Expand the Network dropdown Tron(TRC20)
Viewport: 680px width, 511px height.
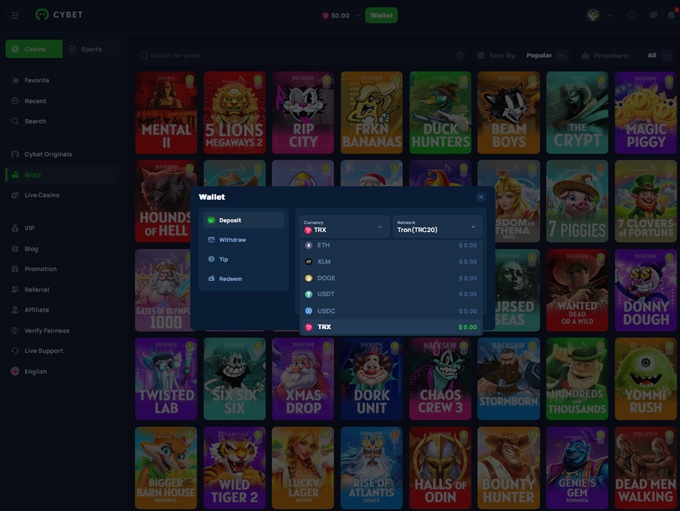(437, 227)
